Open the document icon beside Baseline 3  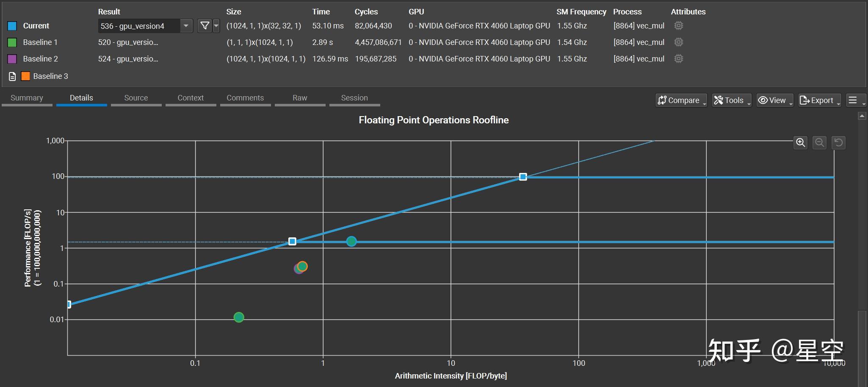(x=11, y=76)
